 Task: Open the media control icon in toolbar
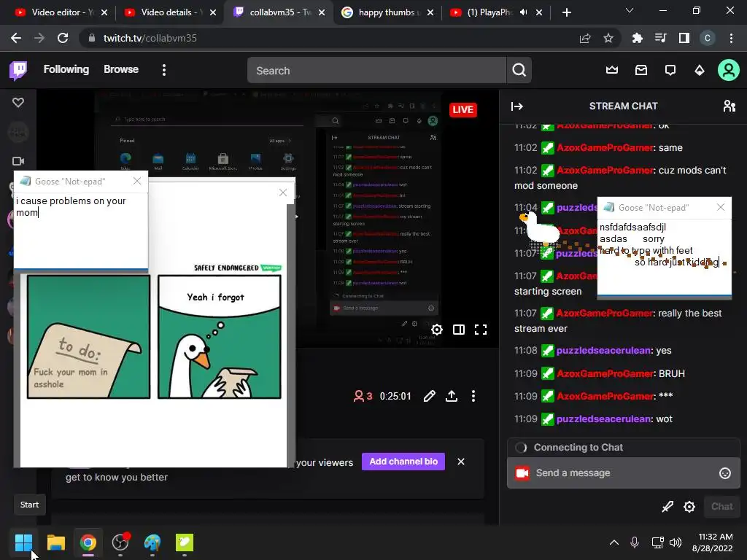(660, 38)
